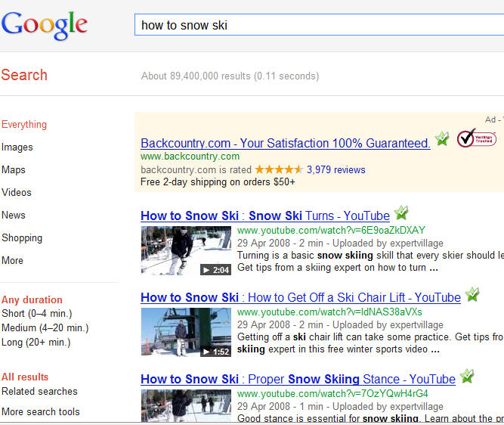
Task: Expand More search tools
Action: 41,411
